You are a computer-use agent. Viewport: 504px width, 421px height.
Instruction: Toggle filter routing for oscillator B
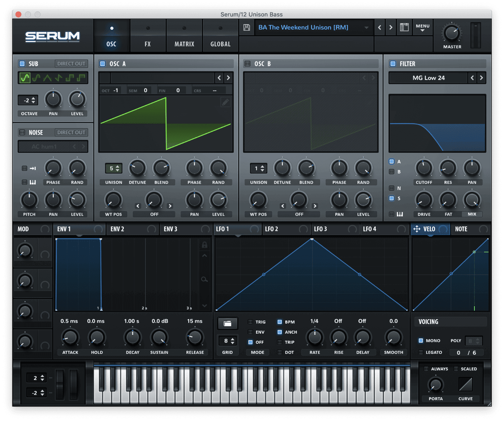(x=392, y=172)
